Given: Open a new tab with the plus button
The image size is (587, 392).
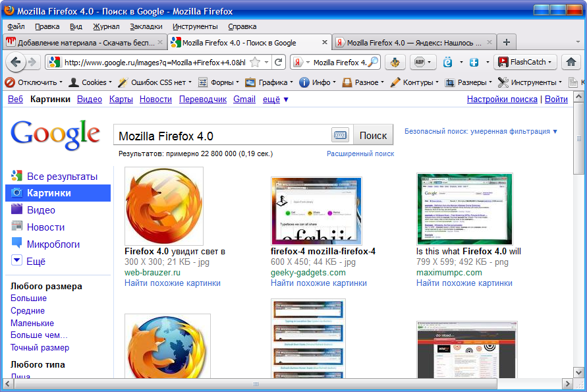Looking at the screenshot, I should [507, 42].
